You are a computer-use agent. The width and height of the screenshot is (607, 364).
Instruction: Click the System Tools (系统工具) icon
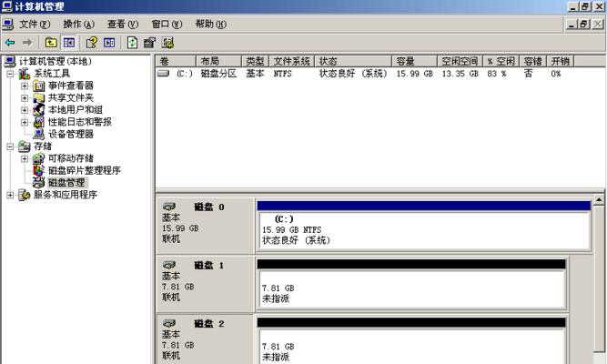coord(24,74)
